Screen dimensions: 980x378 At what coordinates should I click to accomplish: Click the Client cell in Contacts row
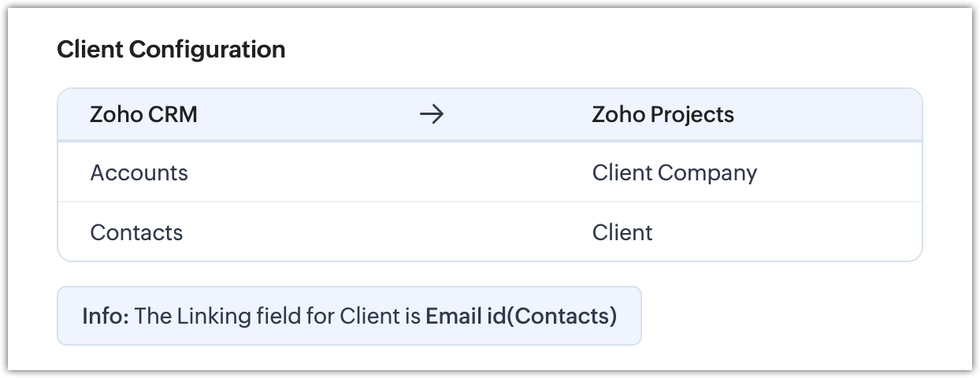coord(622,232)
